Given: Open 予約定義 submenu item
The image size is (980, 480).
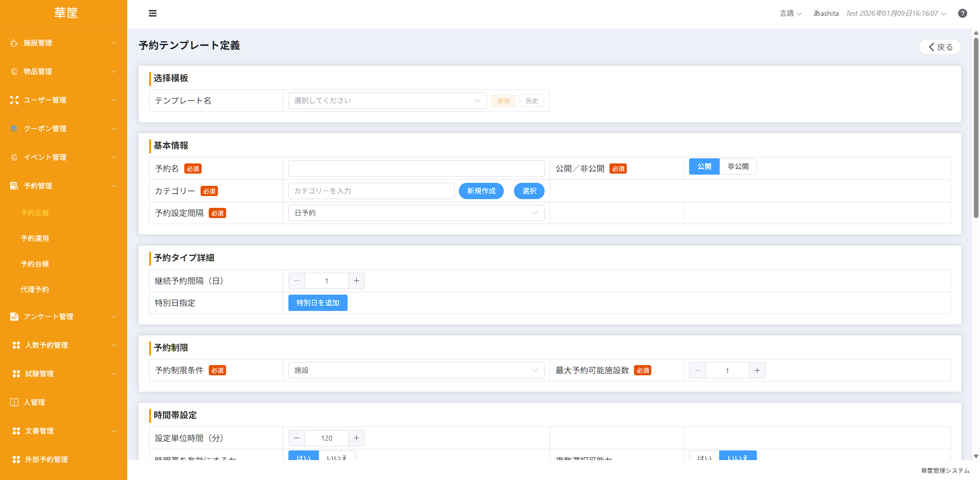Looking at the screenshot, I should coord(35,213).
